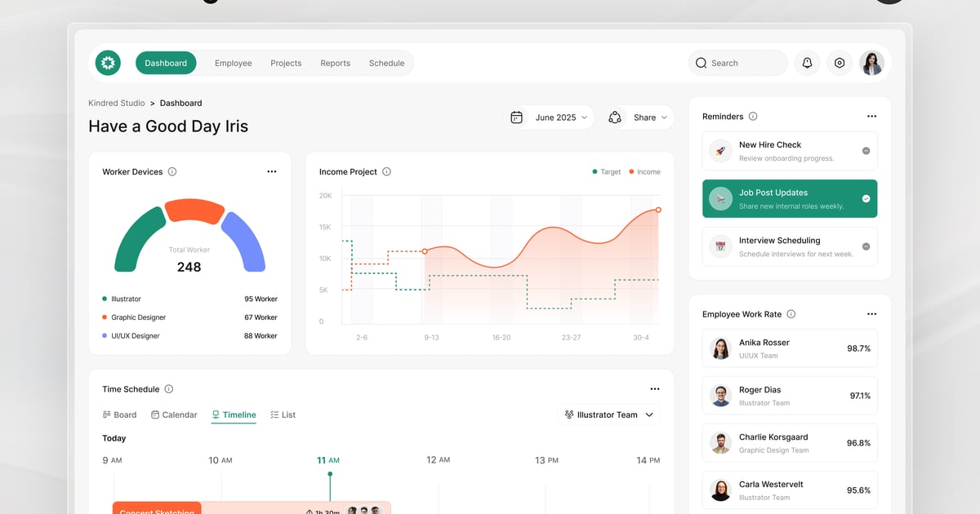Switch to Calendar view tab
This screenshot has height=514, width=980.
click(x=174, y=414)
